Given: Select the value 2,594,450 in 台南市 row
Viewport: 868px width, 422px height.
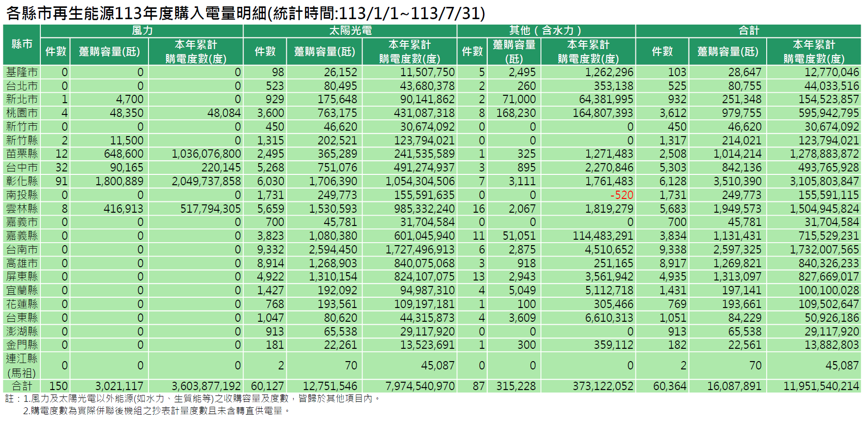Looking at the screenshot, I should pos(333,250).
